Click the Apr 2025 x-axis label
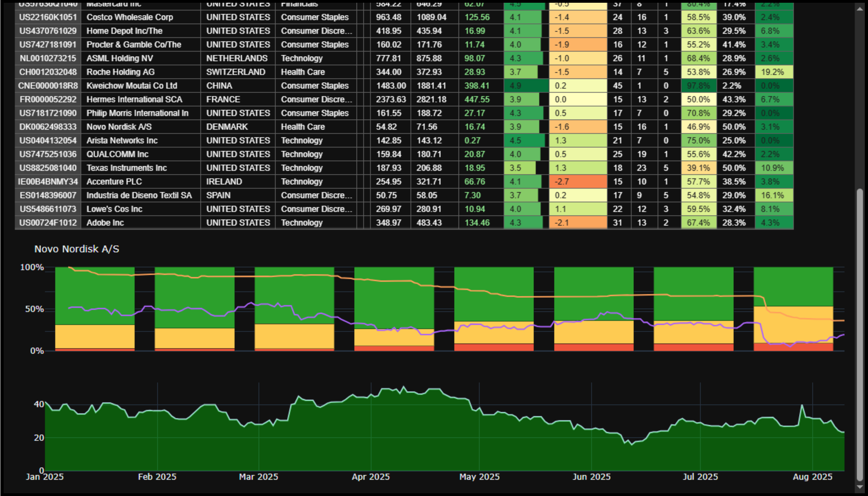The width and height of the screenshot is (868, 496). (x=371, y=477)
